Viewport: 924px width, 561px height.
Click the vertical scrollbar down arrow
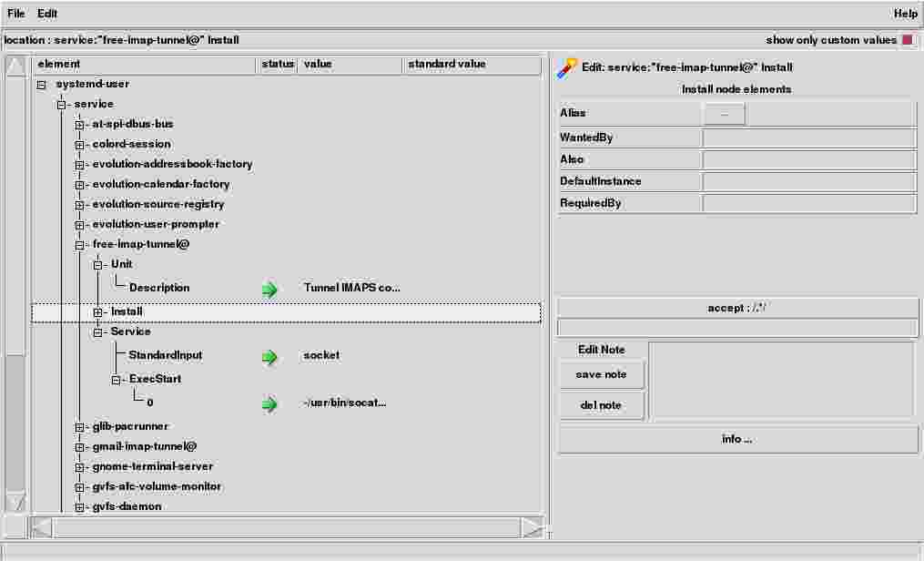[16, 502]
